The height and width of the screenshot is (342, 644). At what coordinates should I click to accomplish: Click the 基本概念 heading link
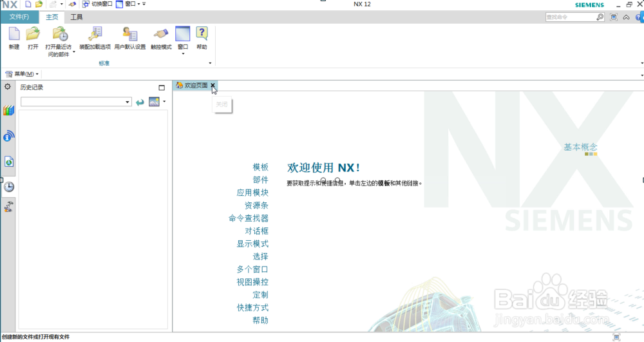coord(580,147)
